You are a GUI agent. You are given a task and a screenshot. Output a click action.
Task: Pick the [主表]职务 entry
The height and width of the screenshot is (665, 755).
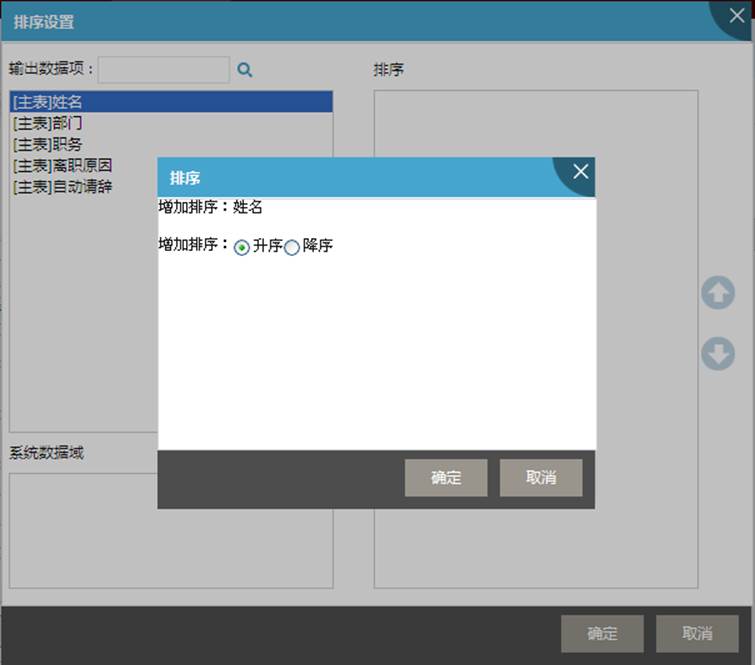point(48,144)
